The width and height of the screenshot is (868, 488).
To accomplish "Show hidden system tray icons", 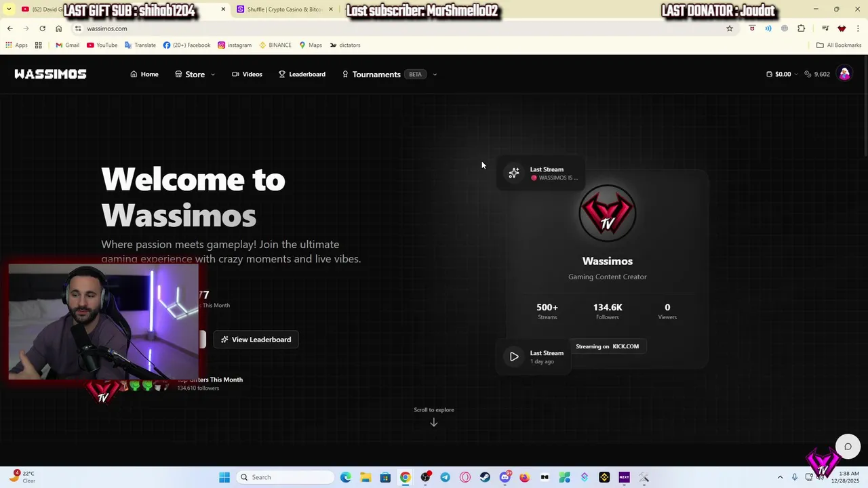I will 780,477.
